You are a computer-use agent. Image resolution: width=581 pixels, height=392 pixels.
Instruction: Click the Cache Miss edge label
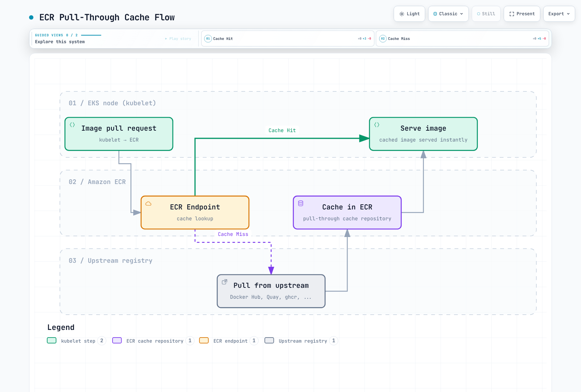[233, 234]
